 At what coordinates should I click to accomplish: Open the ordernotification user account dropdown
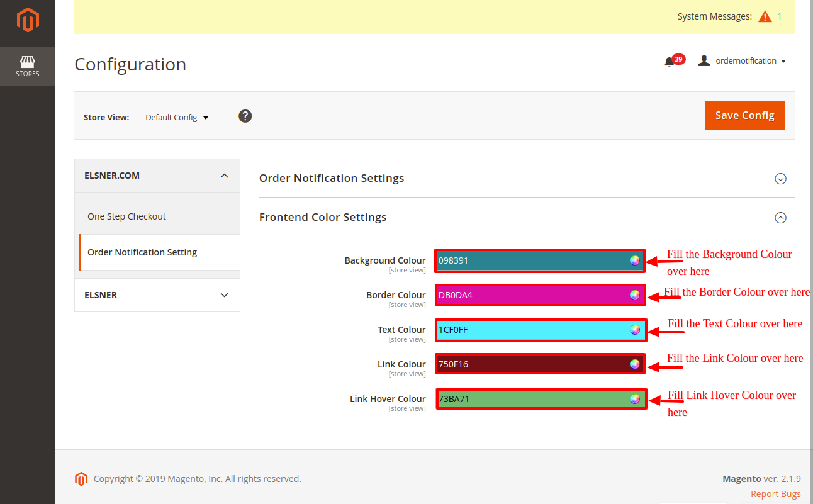click(x=743, y=61)
